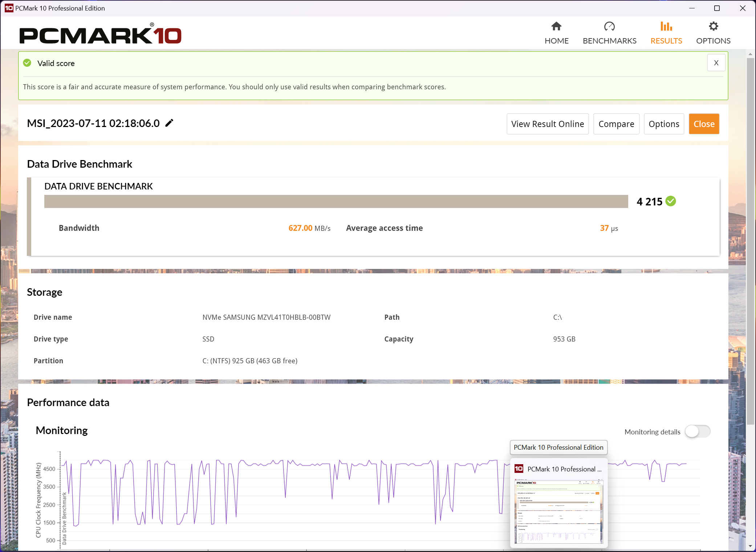Click the scrollbar down arrow
This screenshot has height=552, width=756.
tap(750, 546)
